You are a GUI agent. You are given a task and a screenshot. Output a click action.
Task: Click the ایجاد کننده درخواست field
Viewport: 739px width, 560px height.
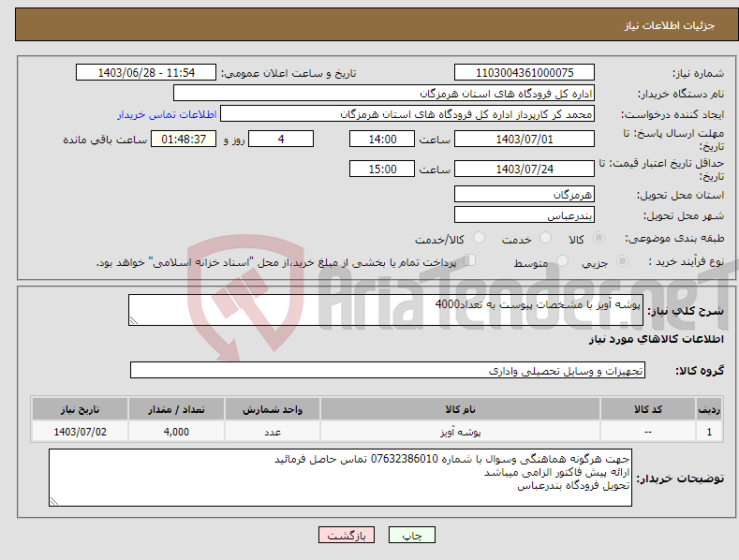[x=407, y=113]
